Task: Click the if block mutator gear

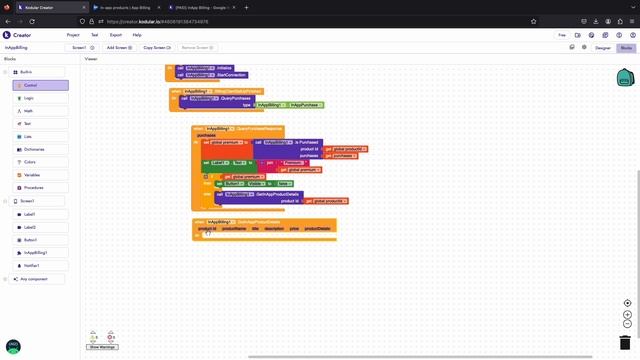Action: click(206, 177)
